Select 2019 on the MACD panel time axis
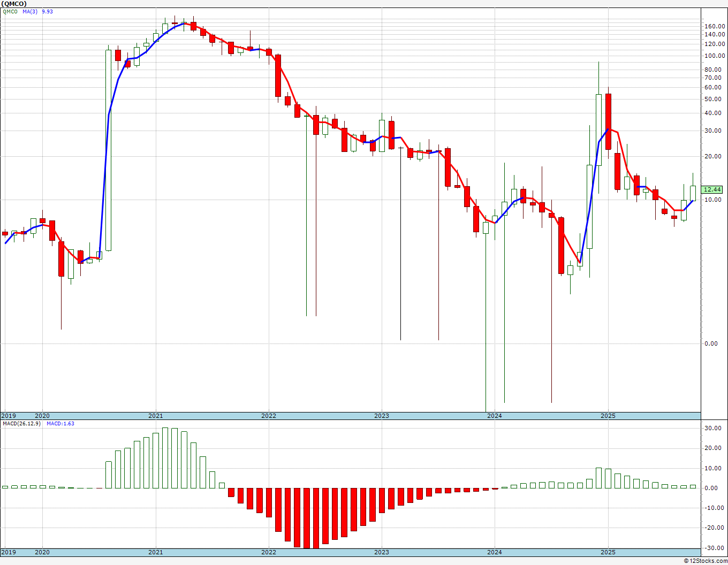Viewport: 728px width, 565px height. point(9,552)
